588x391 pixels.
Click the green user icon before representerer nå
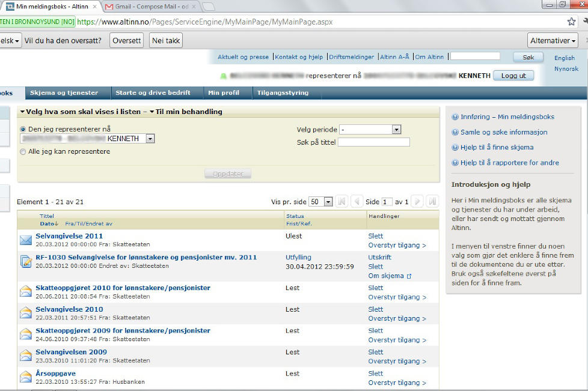[223, 76]
